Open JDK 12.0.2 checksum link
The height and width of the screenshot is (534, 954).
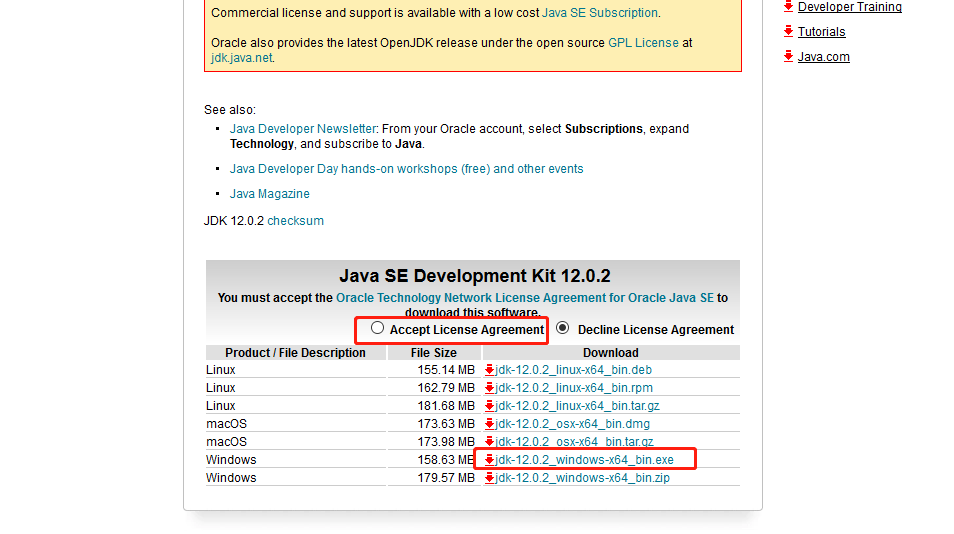point(295,221)
